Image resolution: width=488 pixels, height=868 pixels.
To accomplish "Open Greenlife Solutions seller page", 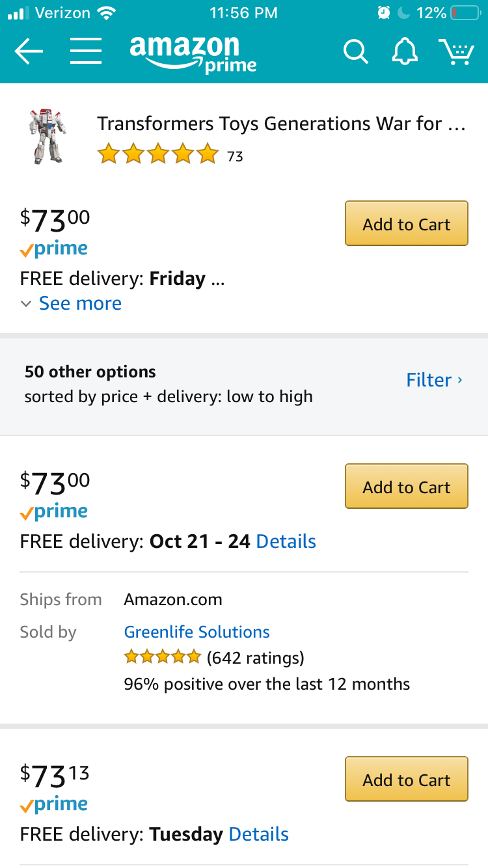I will 197,632.
